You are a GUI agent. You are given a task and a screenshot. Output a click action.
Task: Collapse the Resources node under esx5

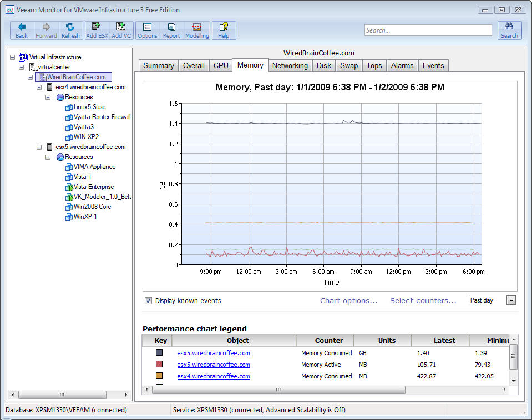click(x=48, y=157)
